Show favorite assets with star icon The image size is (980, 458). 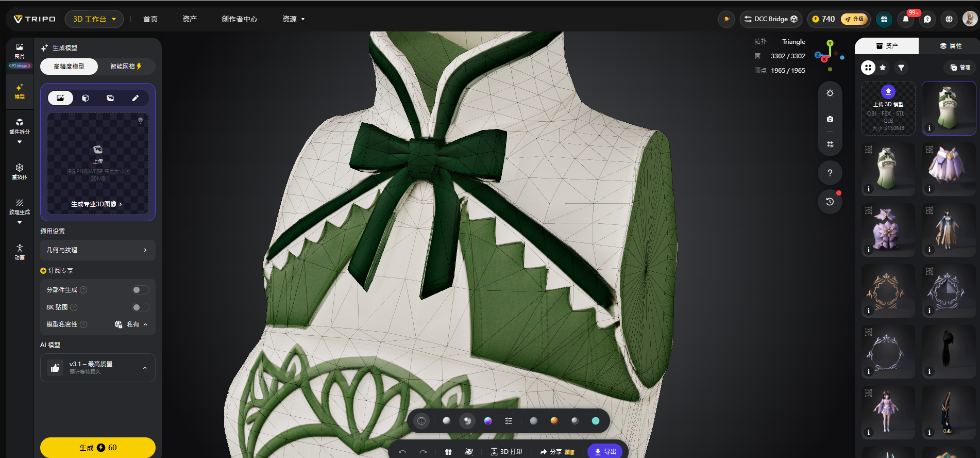point(883,68)
